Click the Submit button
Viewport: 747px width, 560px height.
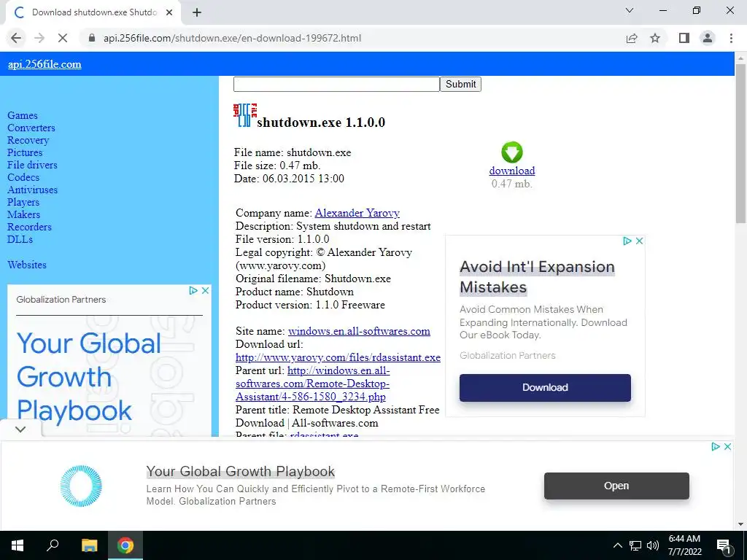pos(461,85)
